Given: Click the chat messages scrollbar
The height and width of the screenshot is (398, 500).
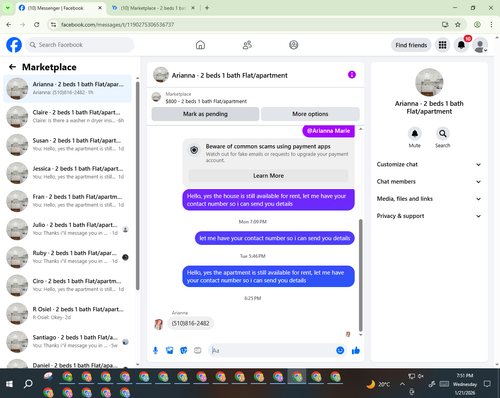Looking at the screenshot, I should click(x=360, y=275).
